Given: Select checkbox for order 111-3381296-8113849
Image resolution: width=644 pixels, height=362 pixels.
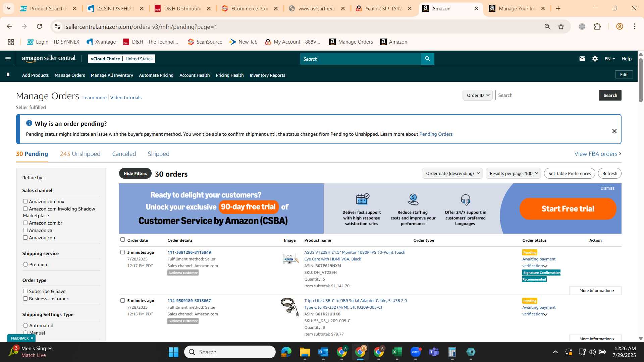Looking at the screenshot, I should [x=122, y=252].
